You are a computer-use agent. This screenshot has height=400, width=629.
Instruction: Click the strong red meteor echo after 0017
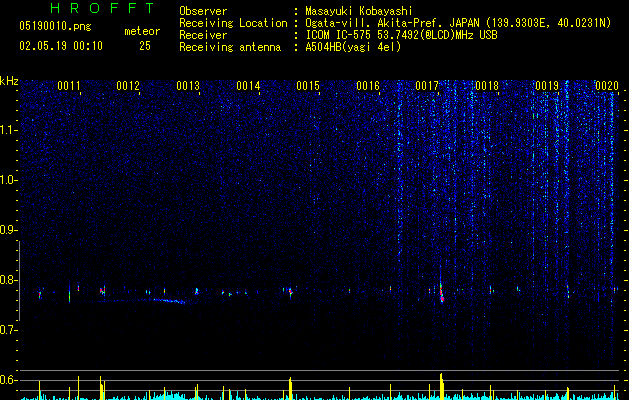pos(441,294)
